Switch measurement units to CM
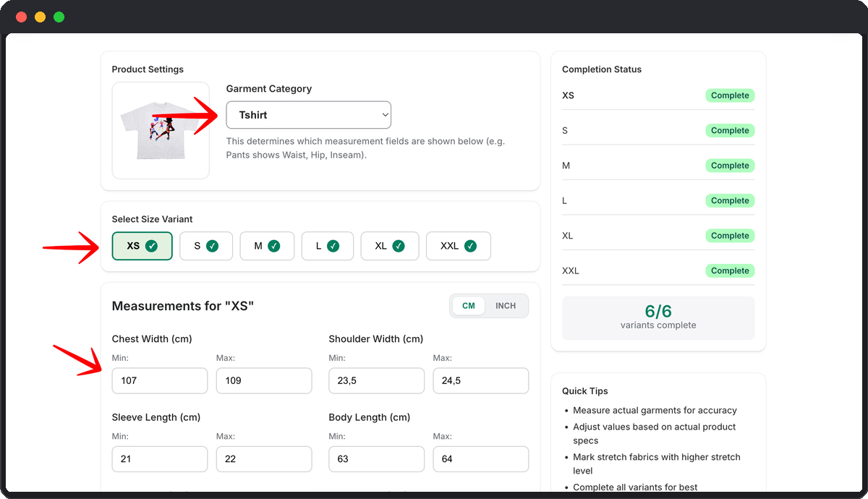 pos(469,306)
